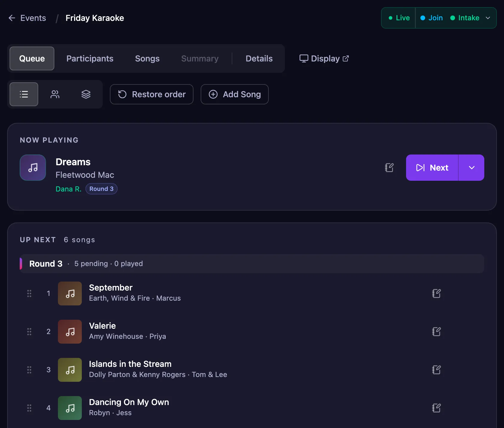
Task: Advance to the Next song
Action: 432,168
